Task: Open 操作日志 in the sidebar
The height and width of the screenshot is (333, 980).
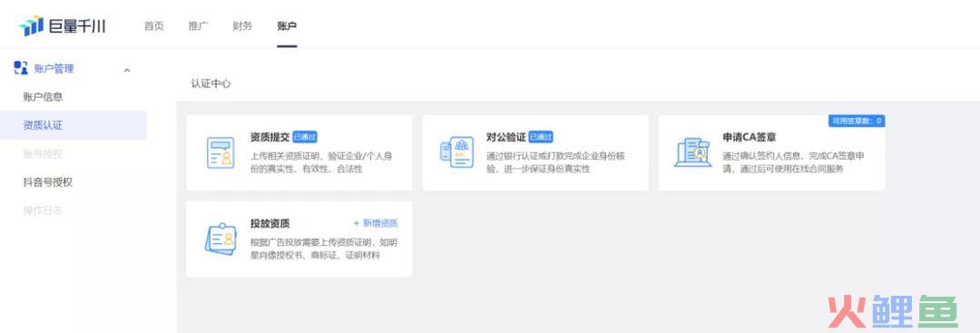Action: point(43,211)
